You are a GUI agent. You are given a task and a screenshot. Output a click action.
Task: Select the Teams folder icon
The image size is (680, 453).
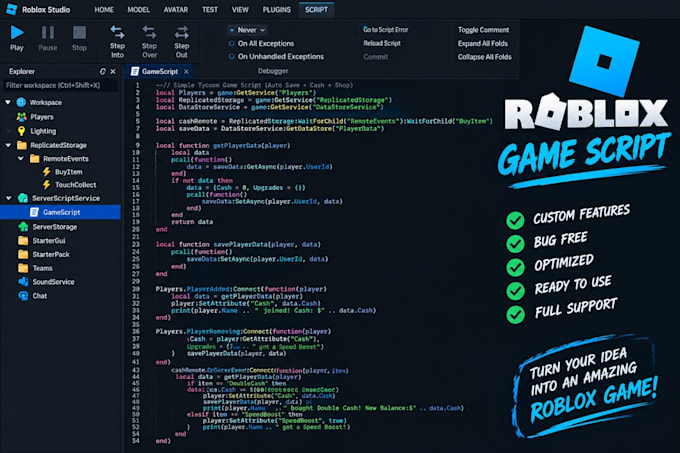(23, 268)
